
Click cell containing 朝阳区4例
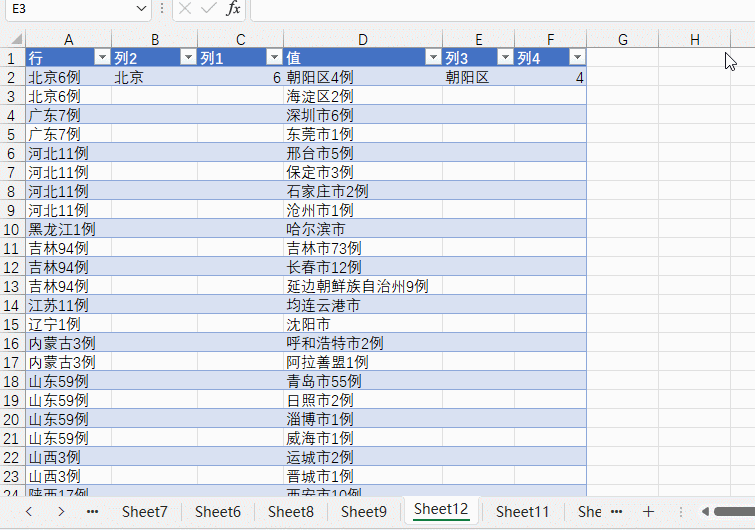[x=363, y=77]
